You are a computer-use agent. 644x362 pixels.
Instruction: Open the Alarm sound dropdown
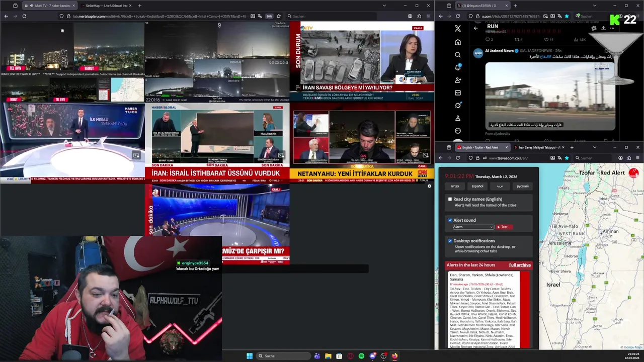473,227
